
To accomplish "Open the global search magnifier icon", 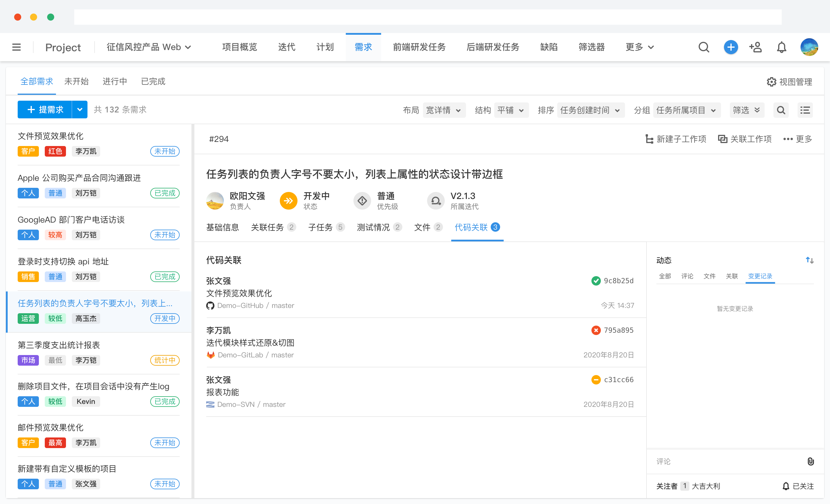I will (x=704, y=47).
